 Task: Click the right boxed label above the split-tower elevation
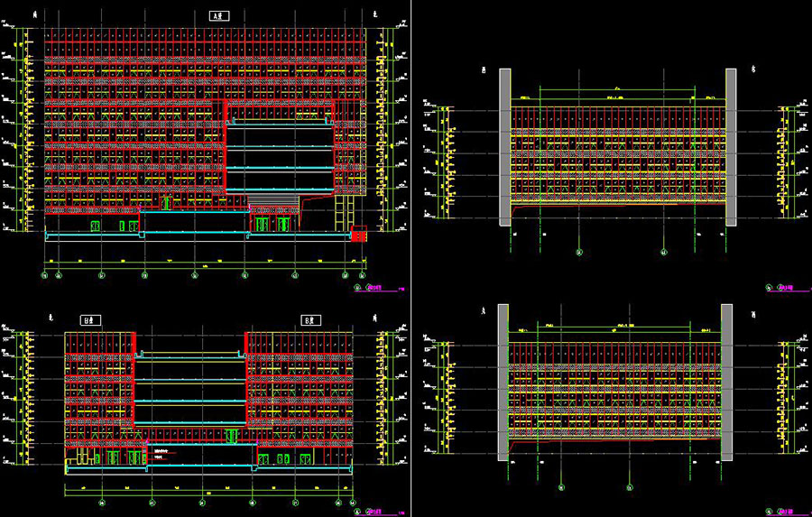click(x=310, y=320)
